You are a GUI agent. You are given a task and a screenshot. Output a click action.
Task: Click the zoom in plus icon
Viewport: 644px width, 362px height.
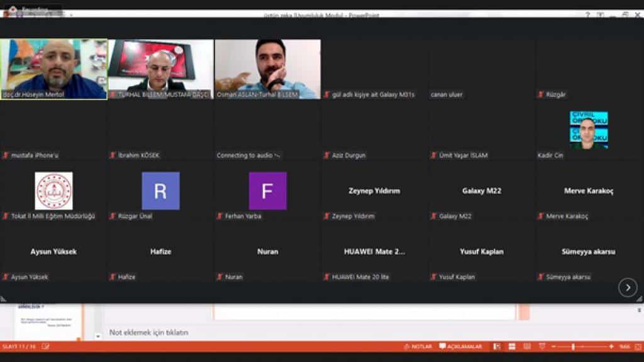611,347
